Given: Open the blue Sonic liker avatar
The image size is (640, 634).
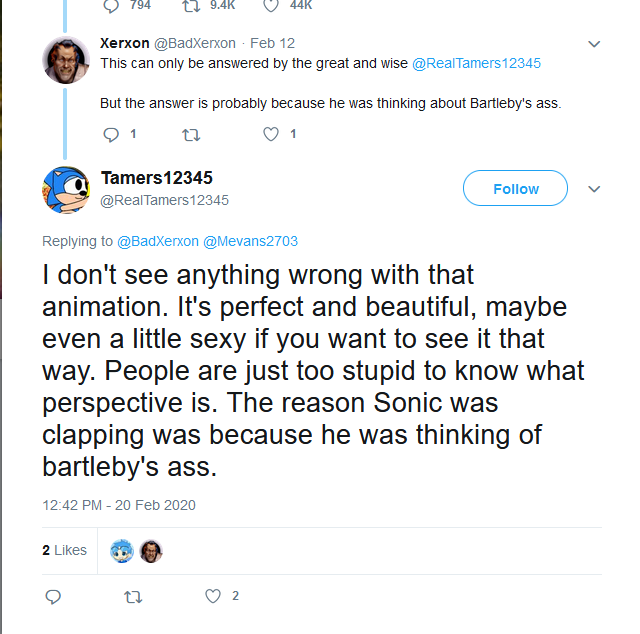Looking at the screenshot, I should pyautogui.click(x=123, y=550).
